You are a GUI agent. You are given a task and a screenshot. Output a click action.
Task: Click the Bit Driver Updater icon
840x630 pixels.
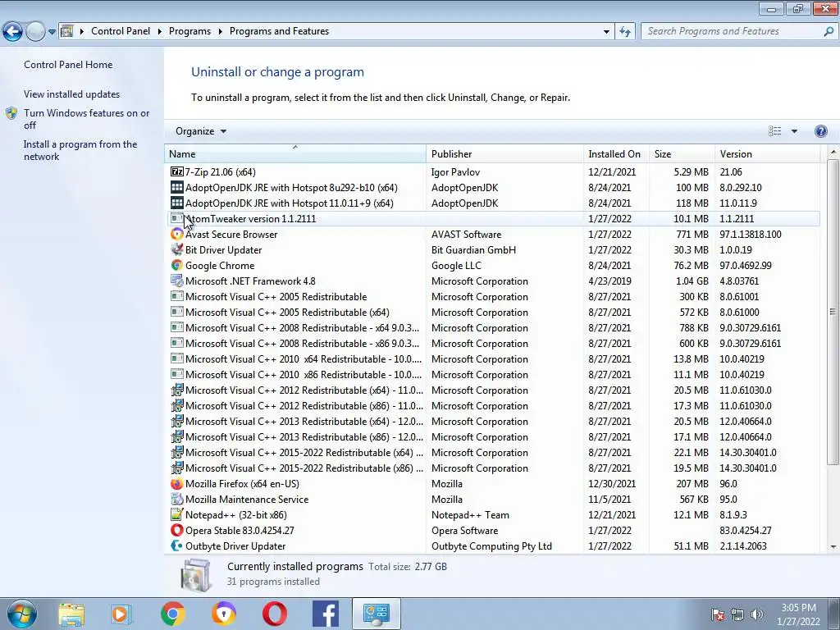(x=177, y=249)
